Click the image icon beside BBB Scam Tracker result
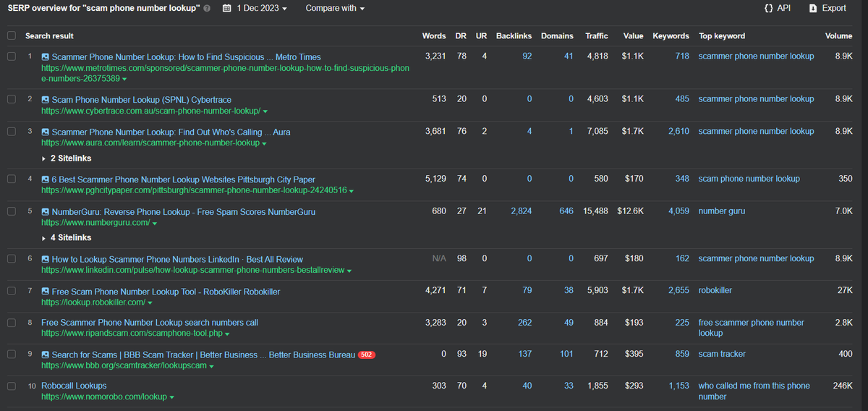This screenshot has width=868, height=411. (46, 355)
